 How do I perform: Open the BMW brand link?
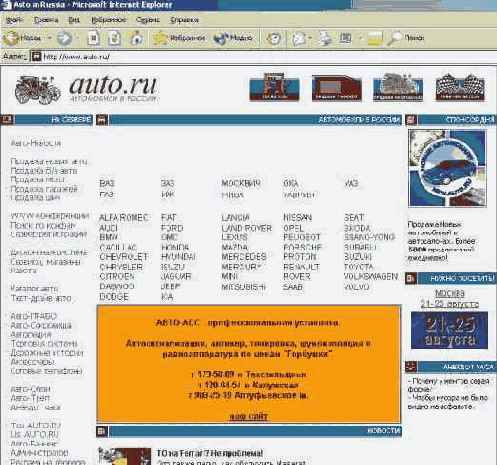pos(108,237)
